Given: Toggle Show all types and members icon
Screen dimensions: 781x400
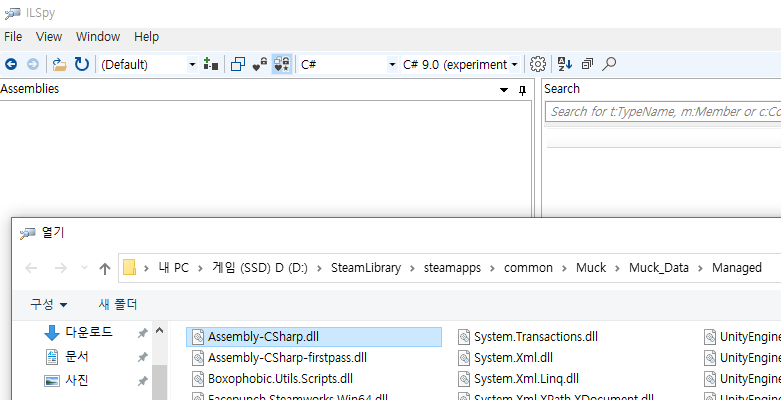Looking at the screenshot, I should coord(282,64).
